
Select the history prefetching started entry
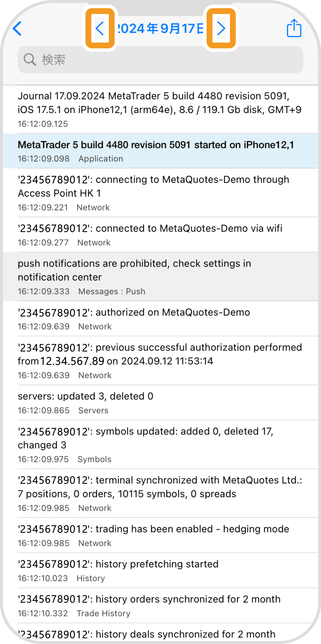160,570
